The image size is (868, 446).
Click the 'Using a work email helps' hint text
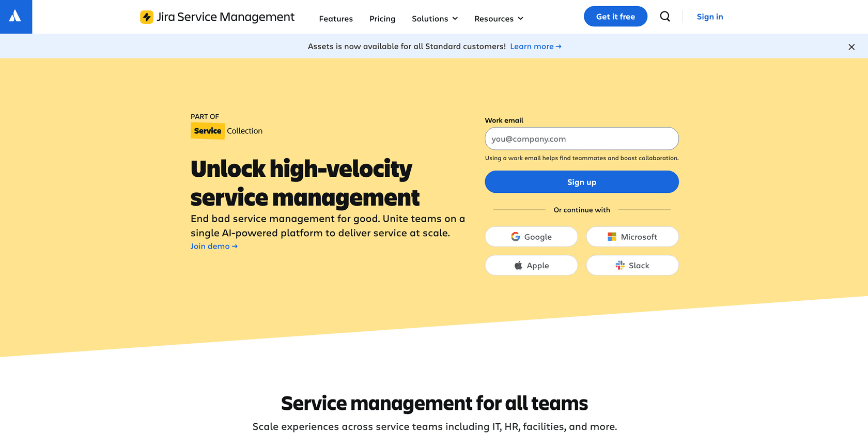(582, 158)
